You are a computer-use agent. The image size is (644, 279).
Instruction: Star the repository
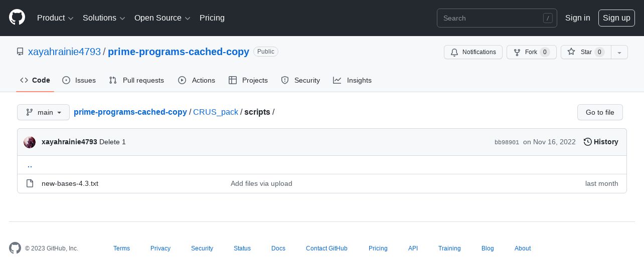click(x=586, y=52)
